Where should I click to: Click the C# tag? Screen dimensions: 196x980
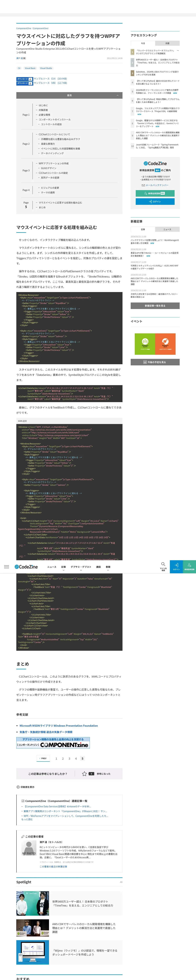(19, 68)
